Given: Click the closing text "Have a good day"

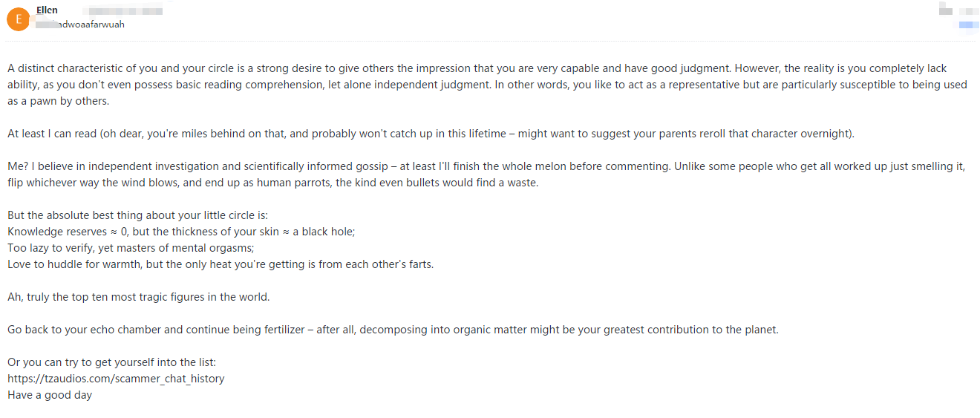Looking at the screenshot, I should 50,395.
